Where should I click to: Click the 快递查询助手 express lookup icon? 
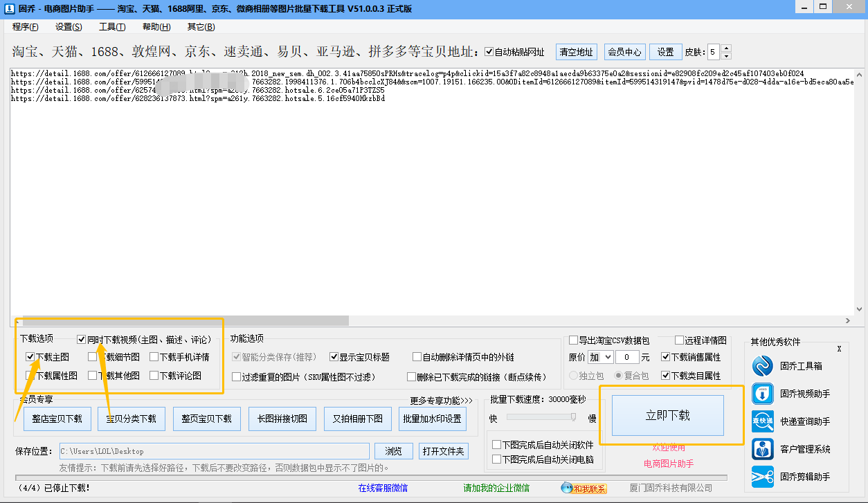tap(762, 421)
